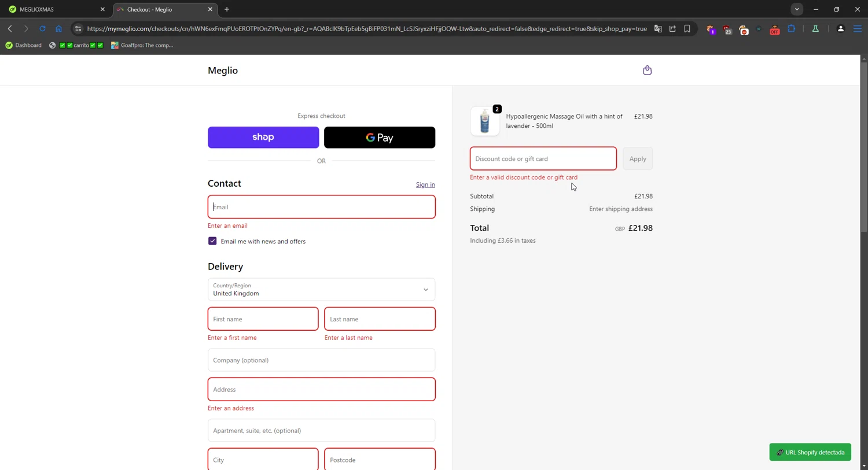Go forward with the forward arrow
Viewport: 868px width, 470px height.
(26, 28)
